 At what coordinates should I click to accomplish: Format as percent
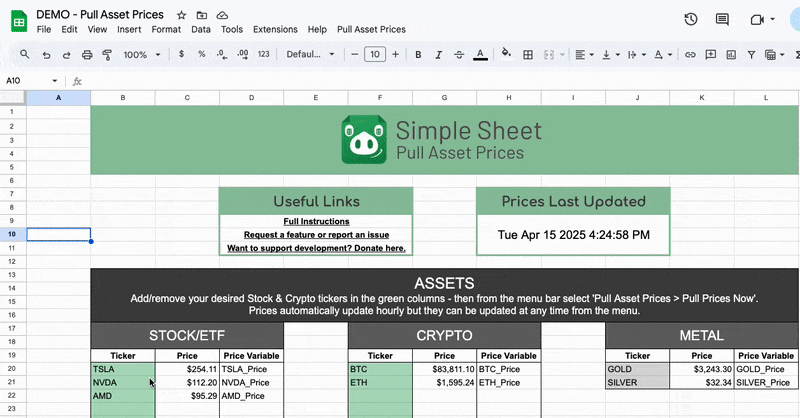202,54
